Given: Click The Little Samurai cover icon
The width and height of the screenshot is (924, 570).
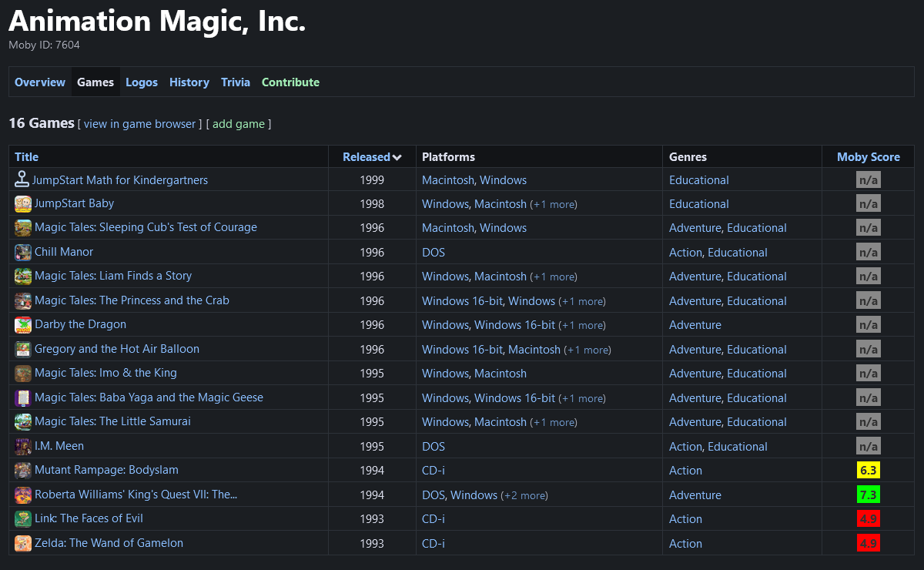Looking at the screenshot, I should (x=23, y=421).
